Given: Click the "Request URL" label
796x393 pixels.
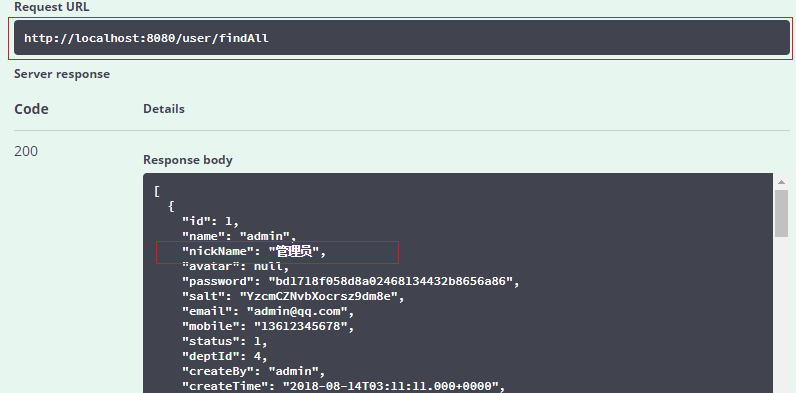Looking at the screenshot, I should pyautogui.click(x=51, y=8).
